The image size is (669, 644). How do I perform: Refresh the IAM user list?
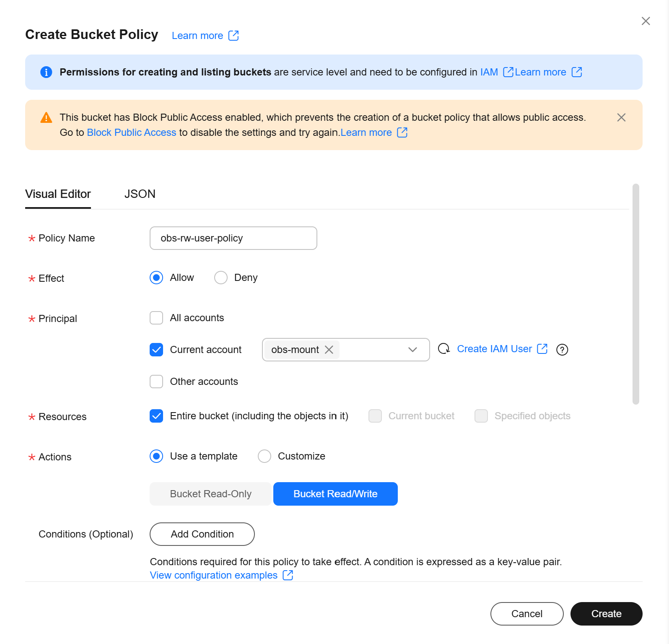point(443,349)
